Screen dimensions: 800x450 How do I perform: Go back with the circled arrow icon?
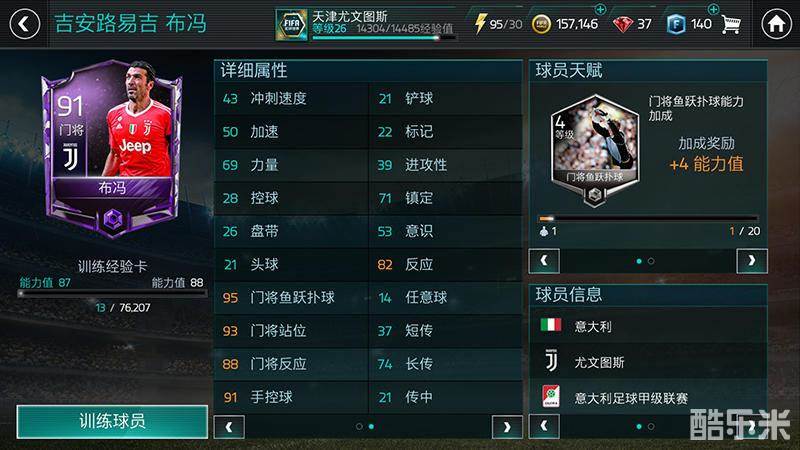tap(24, 24)
